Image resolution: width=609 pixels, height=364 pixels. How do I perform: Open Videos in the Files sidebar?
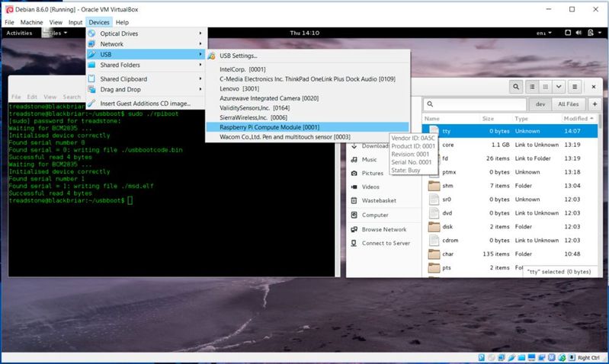point(370,187)
